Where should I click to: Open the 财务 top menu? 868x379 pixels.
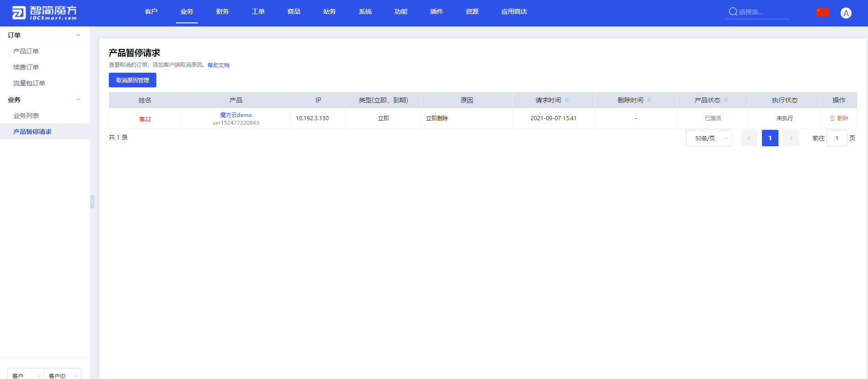pyautogui.click(x=223, y=12)
